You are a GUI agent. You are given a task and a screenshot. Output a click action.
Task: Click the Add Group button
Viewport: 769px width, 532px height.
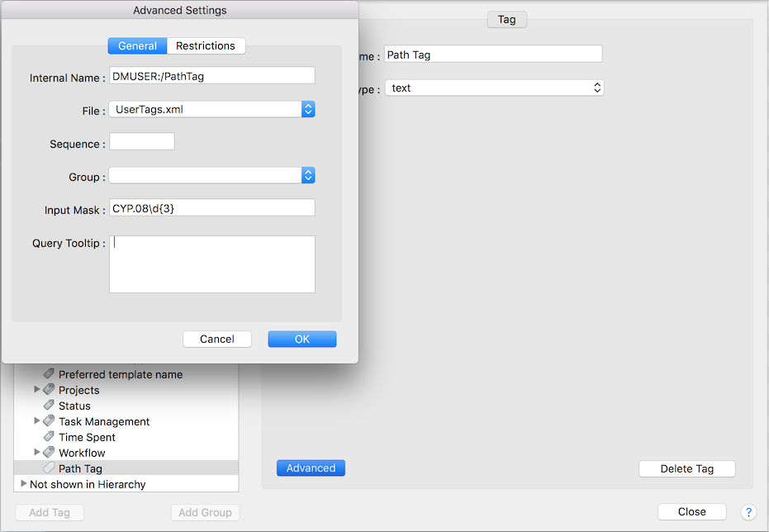point(205,513)
